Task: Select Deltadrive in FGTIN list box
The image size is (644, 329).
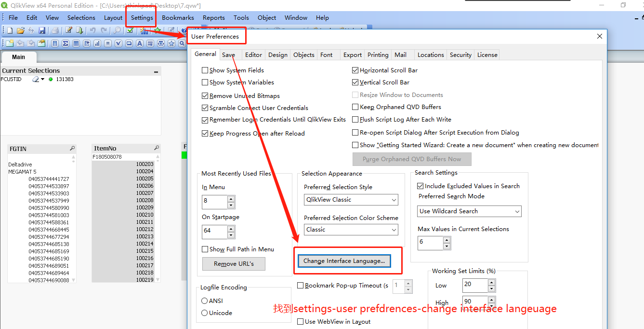Action: pyautogui.click(x=20, y=164)
